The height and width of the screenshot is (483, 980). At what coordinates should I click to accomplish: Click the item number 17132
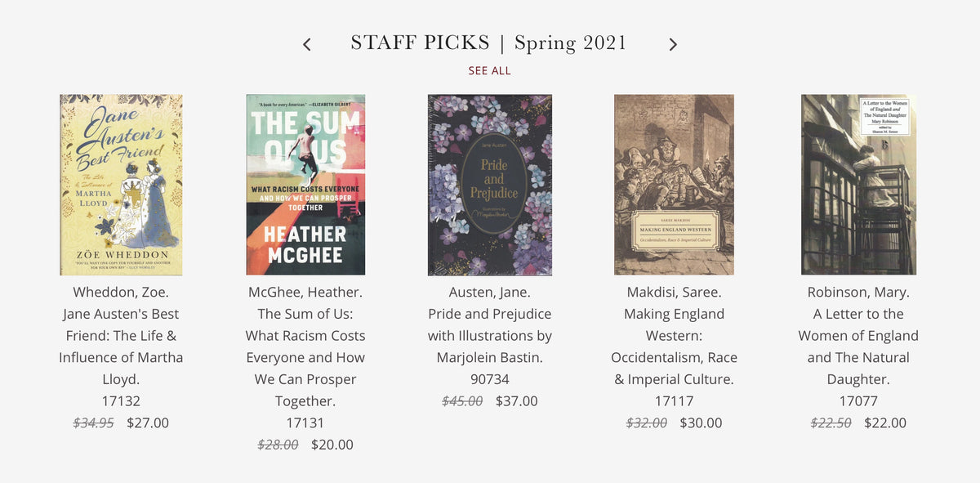(x=121, y=401)
